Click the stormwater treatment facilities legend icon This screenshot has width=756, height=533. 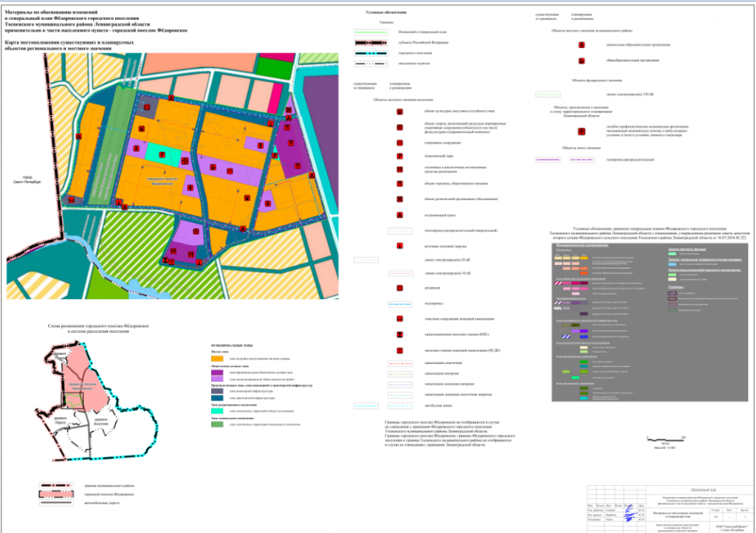click(399, 319)
